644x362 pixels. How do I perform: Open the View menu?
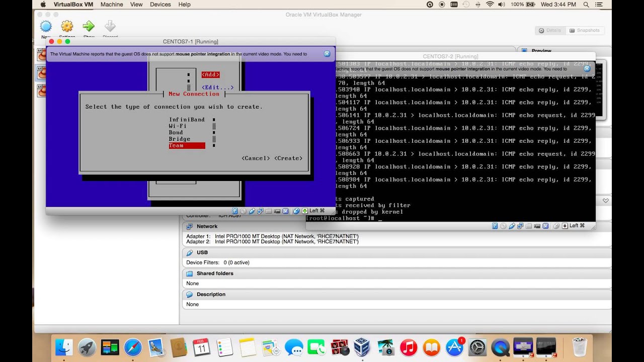coord(136,5)
